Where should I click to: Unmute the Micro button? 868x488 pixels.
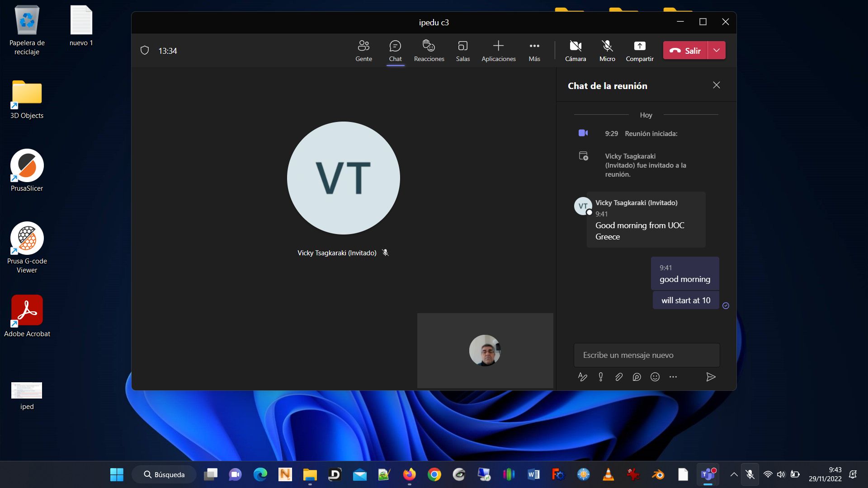tap(607, 51)
